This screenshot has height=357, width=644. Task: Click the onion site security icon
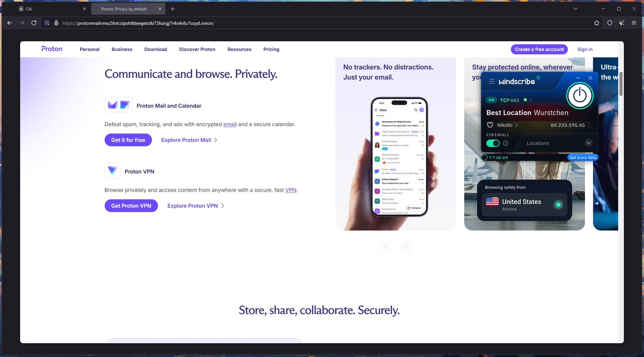point(56,23)
